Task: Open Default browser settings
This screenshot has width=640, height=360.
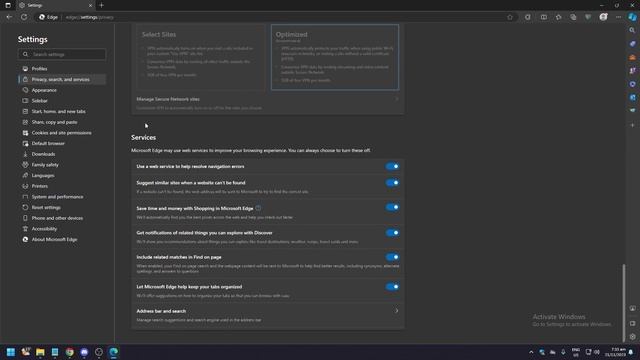Action: pos(62,143)
